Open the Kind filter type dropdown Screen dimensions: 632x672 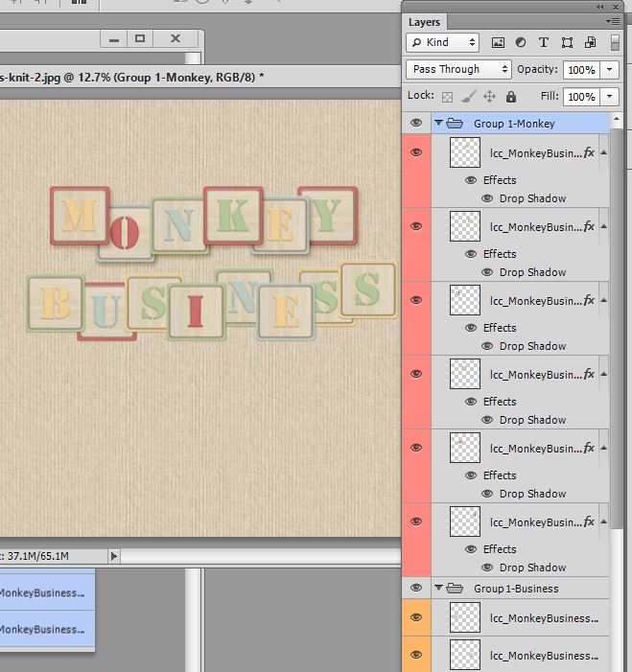click(x=442, y=42)
